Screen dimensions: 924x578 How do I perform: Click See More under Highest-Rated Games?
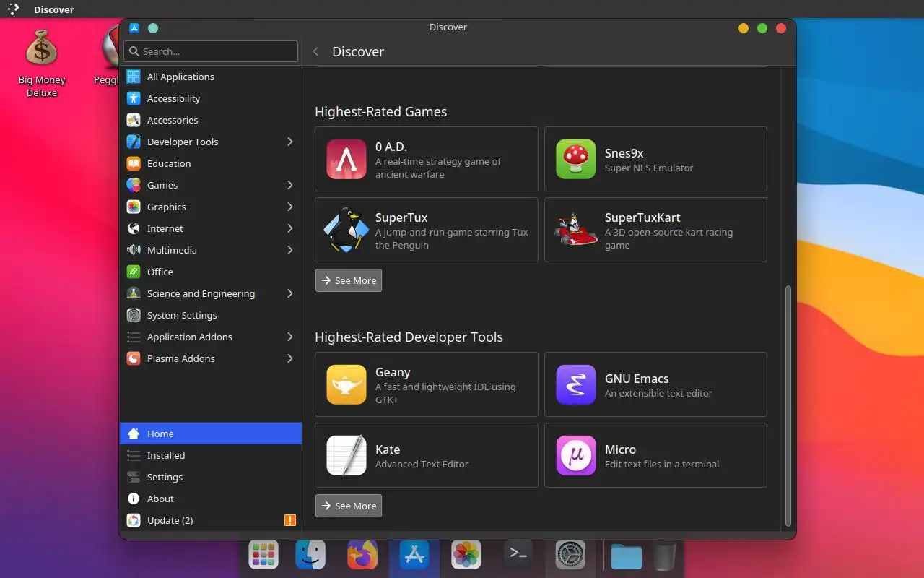click(x=349, y=280)
